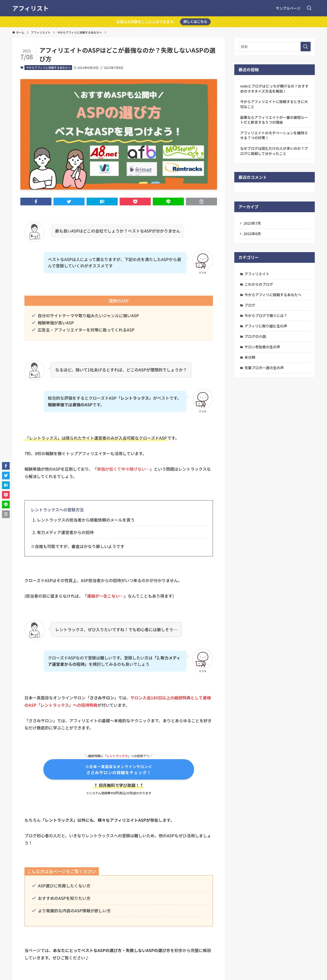Click text ASP選びに失敗したくない方

click(x=64, y=886)
